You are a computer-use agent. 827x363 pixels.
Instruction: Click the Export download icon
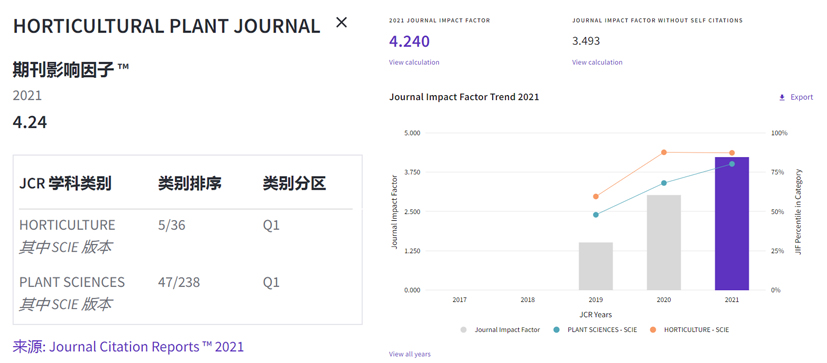[782, 98]
